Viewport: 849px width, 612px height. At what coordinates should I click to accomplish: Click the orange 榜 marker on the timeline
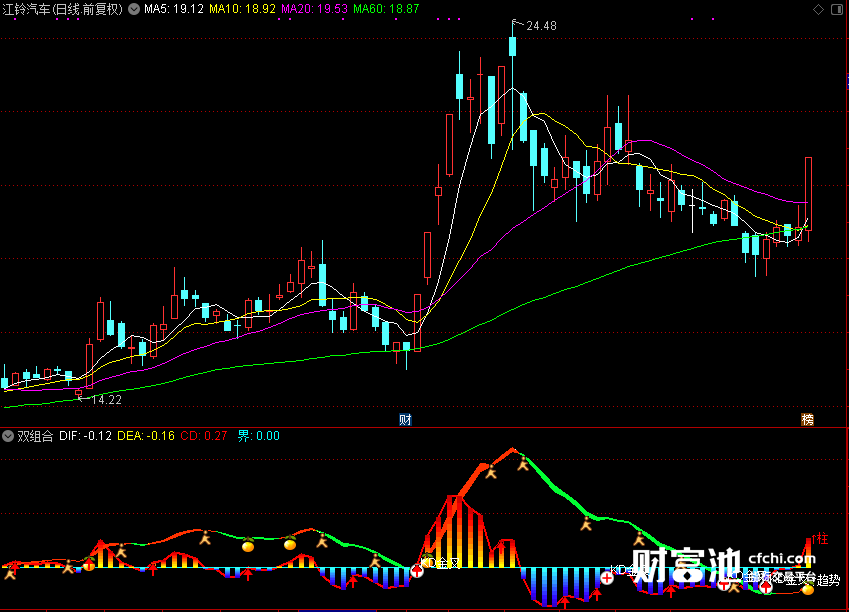click(x=807, y=419)
